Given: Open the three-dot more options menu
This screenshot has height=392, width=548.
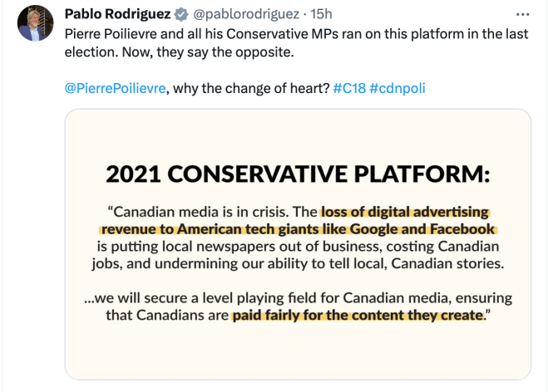Looking at the screenshot, I should pos(522,14).
